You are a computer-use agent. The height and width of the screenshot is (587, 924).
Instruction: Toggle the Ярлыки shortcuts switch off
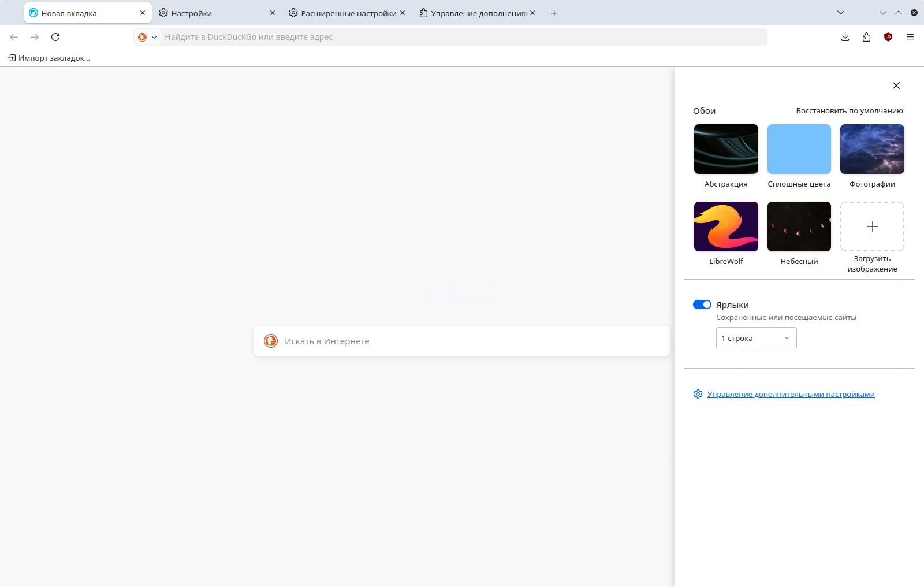coord(702,304)
